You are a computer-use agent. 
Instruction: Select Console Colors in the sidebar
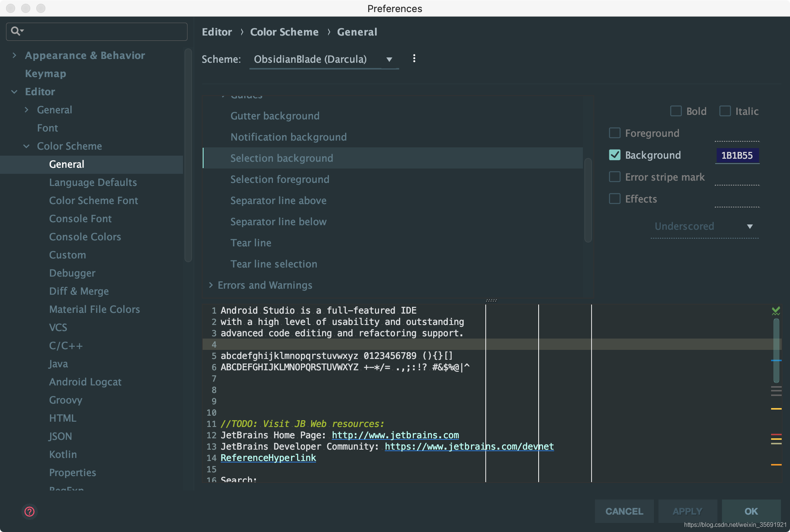tap(85, 237)
